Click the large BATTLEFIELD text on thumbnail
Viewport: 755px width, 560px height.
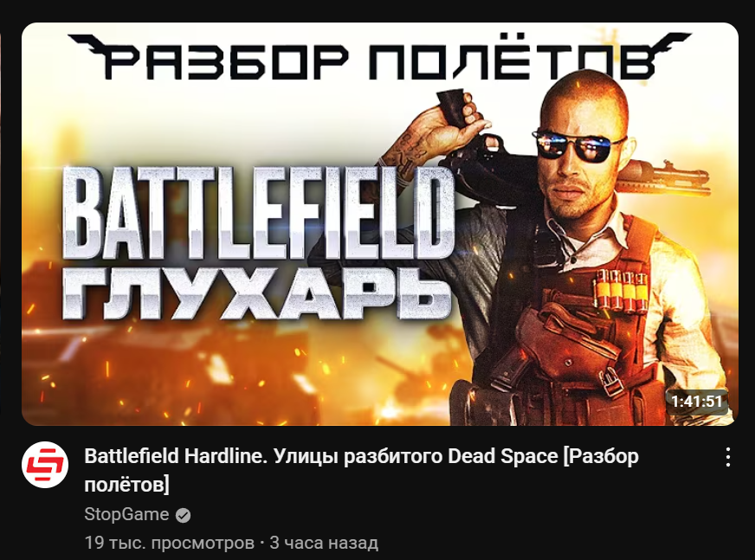tap(259, 213)
